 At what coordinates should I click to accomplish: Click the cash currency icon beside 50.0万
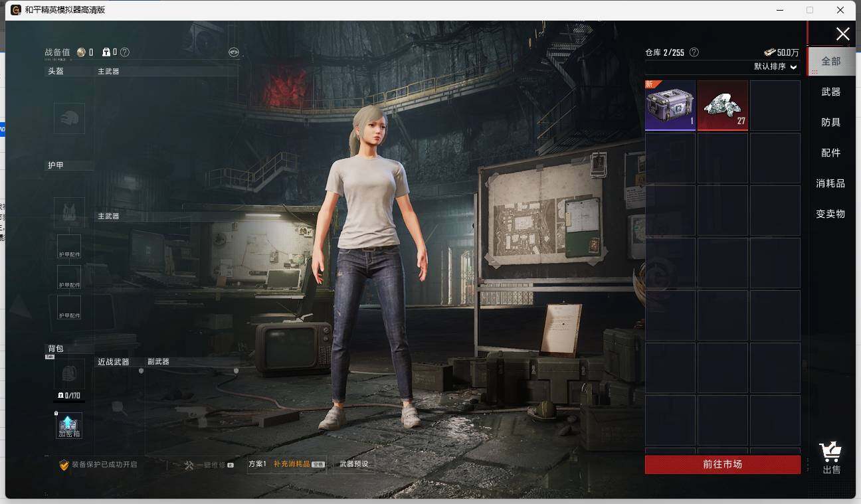click(769, 52)
